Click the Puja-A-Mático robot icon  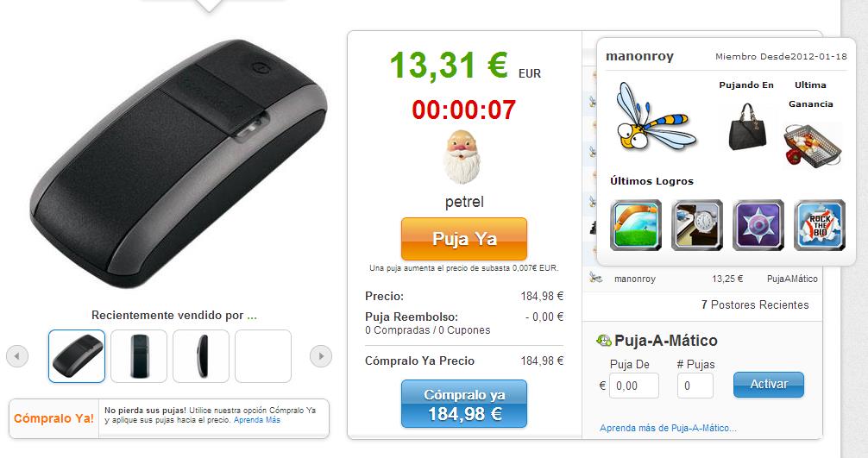(603, 341)
